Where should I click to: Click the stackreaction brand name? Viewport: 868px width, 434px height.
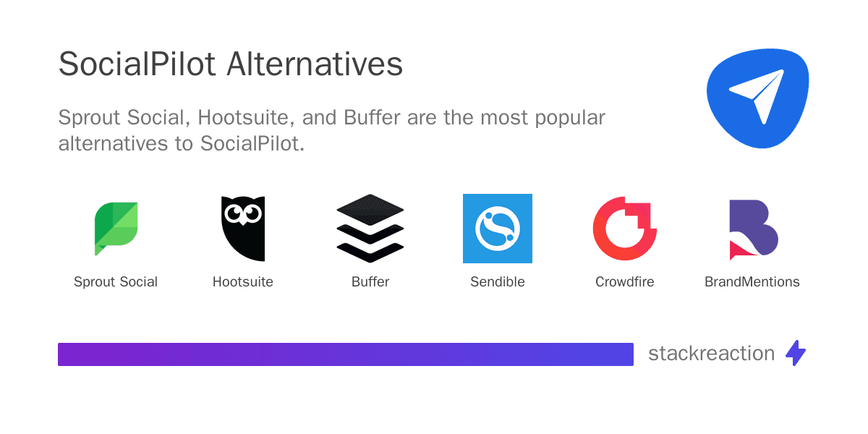click(x=711, y=353)
